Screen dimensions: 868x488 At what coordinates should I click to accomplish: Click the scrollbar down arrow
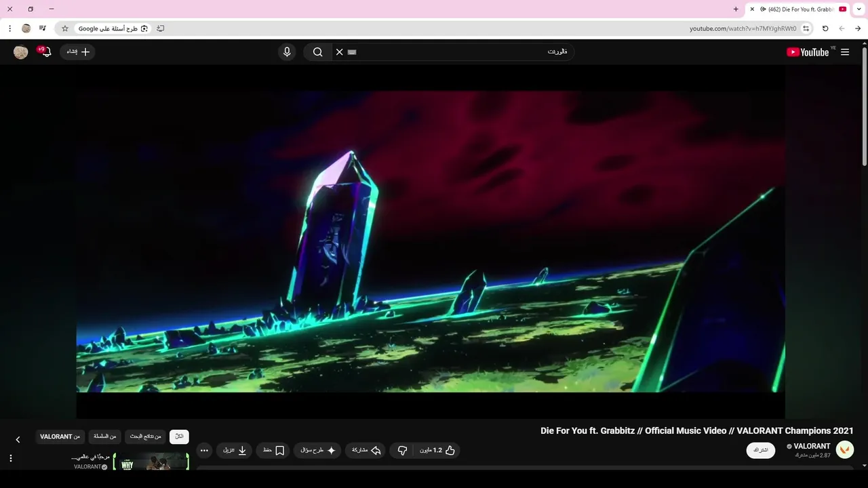coord(865,466)
